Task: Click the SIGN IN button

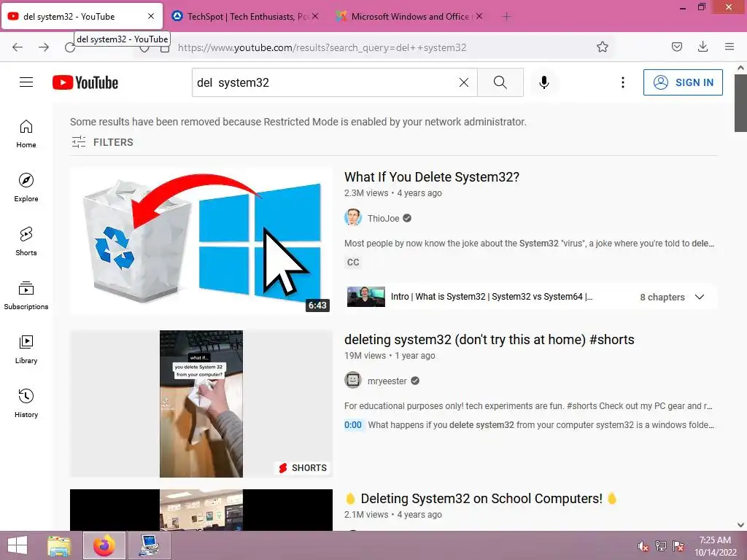Action: [x=683, y=82]
